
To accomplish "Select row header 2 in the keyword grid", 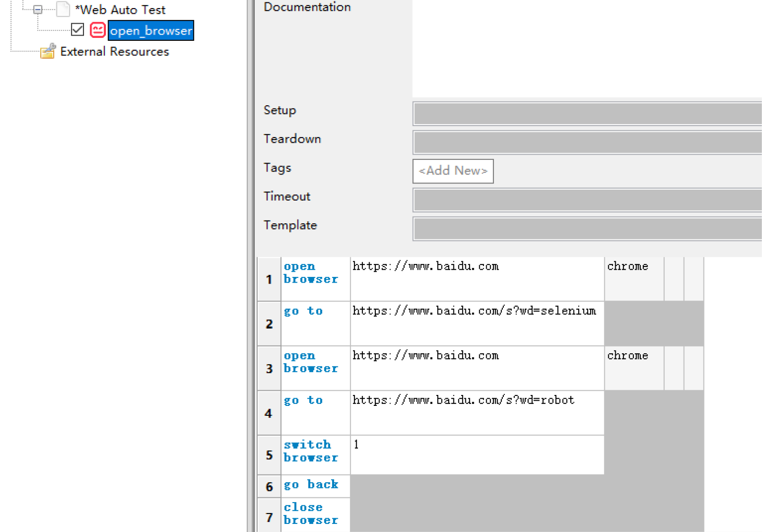I will [269, 323].
